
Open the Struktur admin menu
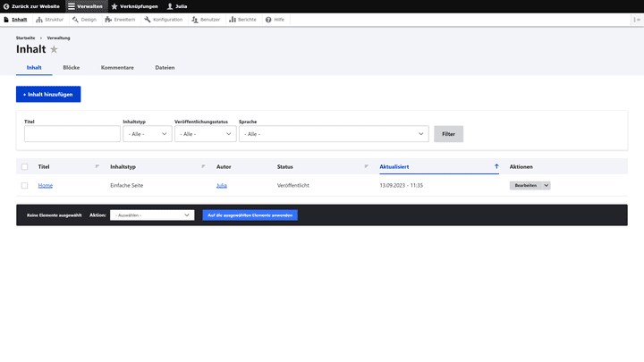50,20
